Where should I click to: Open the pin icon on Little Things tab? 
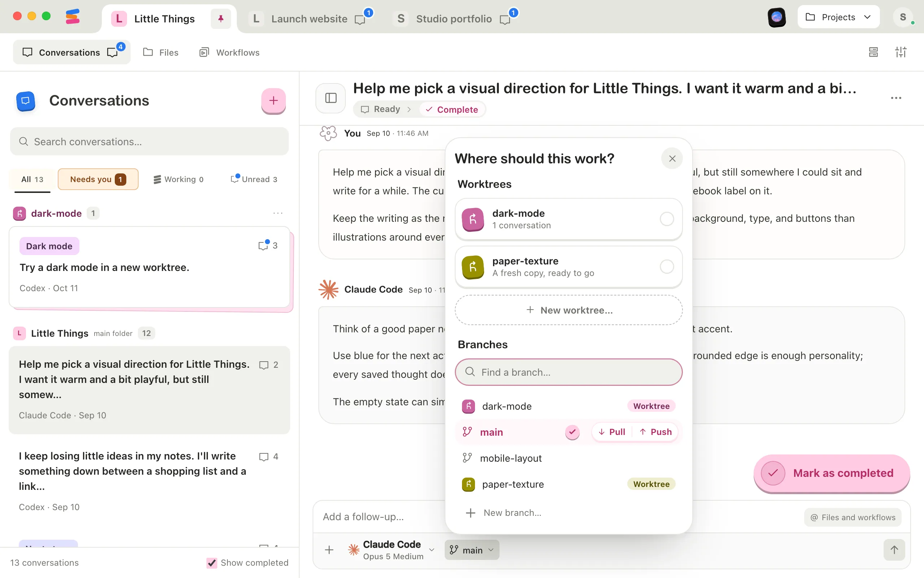(x=221, y=19)
